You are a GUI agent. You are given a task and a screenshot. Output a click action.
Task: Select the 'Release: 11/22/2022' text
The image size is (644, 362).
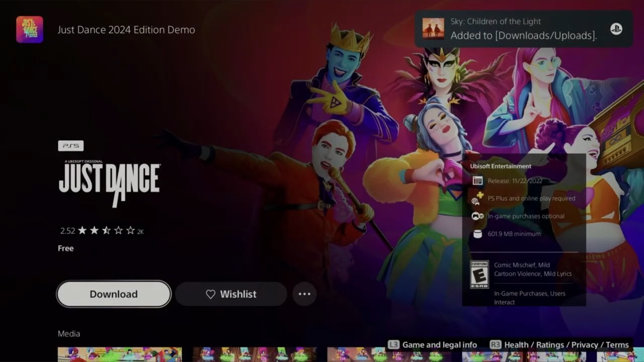[x=515, y=181]
